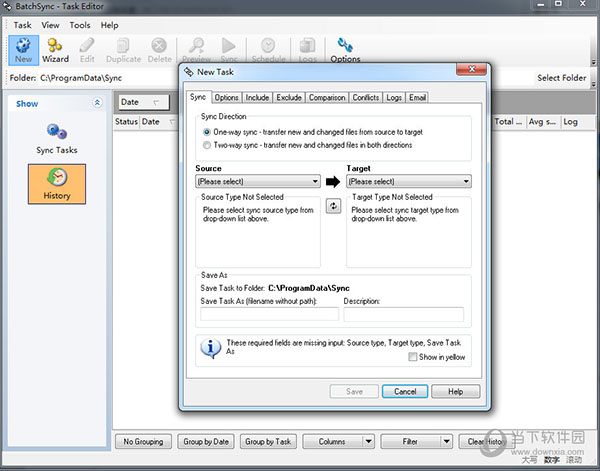
Task: Open the Help menu
Action: (x=109, y=25)
